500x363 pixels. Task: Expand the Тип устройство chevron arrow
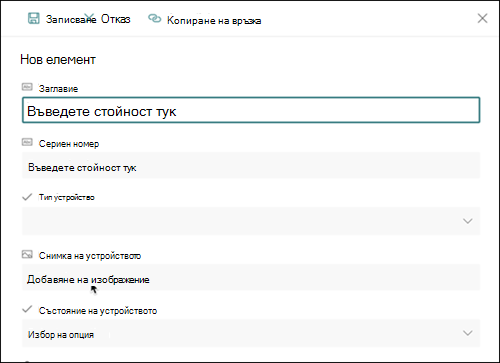[468, 221]
